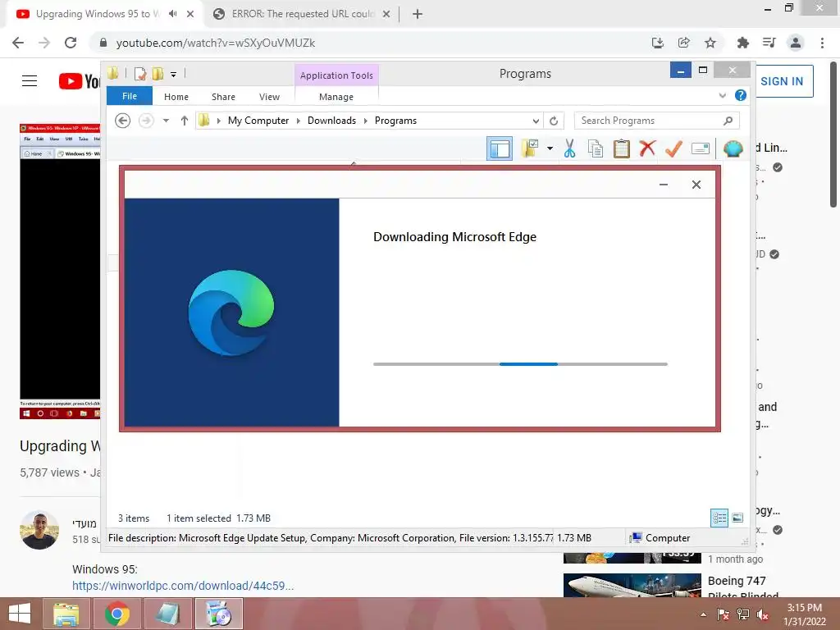Mute the YouTube tab via speaker icon

click(172, 14)
